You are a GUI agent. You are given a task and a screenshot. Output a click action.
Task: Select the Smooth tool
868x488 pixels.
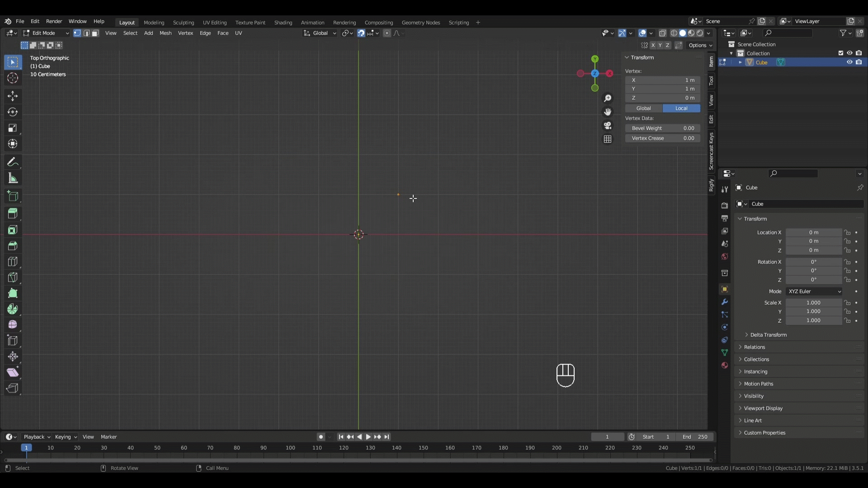click(13, 325)
